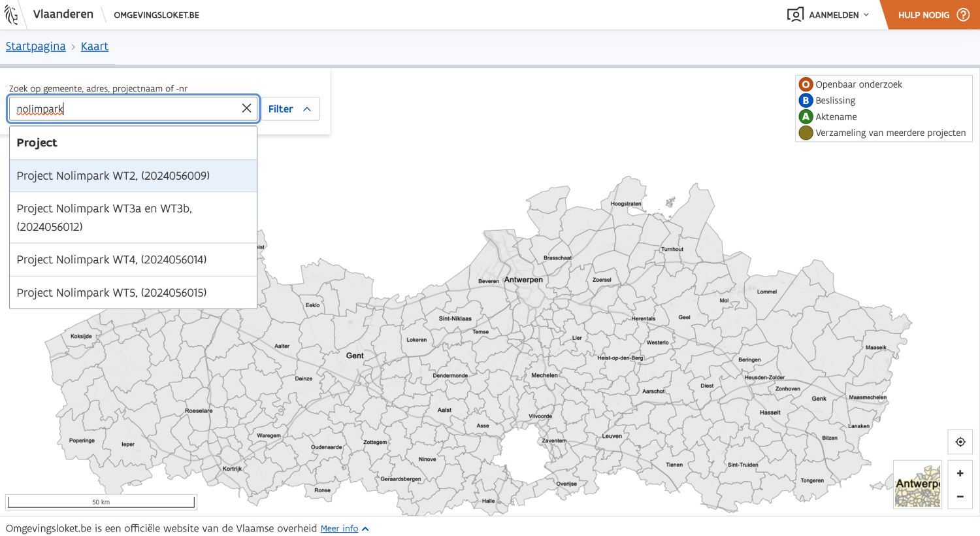Click the Aanmelden user profile icon
Screen dimensions: 980x536
pyautogui.click(x=795, y=14)
